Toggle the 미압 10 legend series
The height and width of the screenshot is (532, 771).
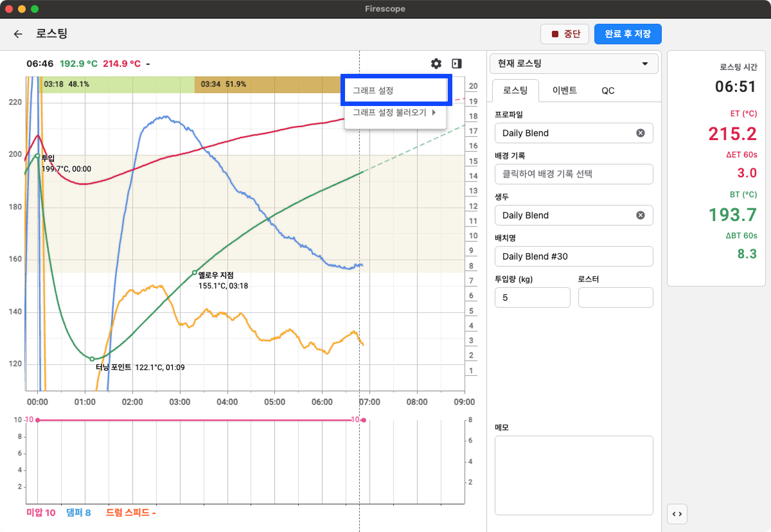click(x=40, y=513)
